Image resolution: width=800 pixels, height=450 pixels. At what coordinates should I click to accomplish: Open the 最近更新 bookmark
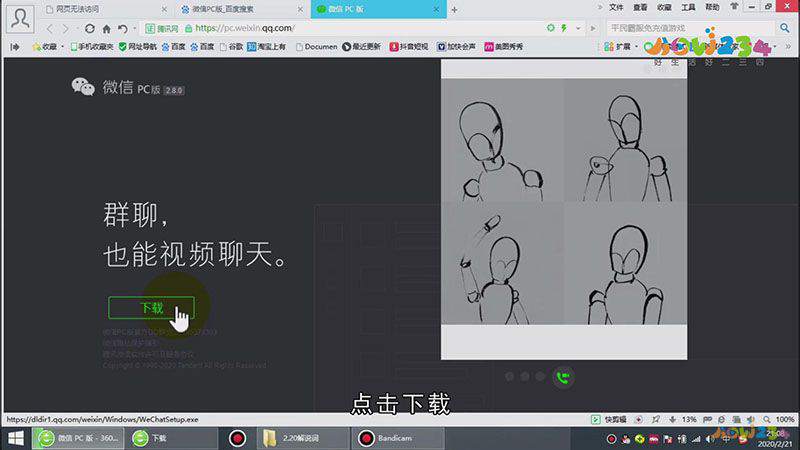tap(361, 46)
